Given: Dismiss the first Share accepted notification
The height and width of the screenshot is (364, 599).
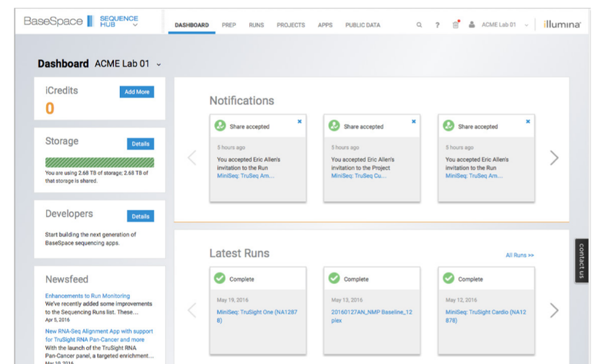Looking at the screenshot, I should tap(299, 120).
